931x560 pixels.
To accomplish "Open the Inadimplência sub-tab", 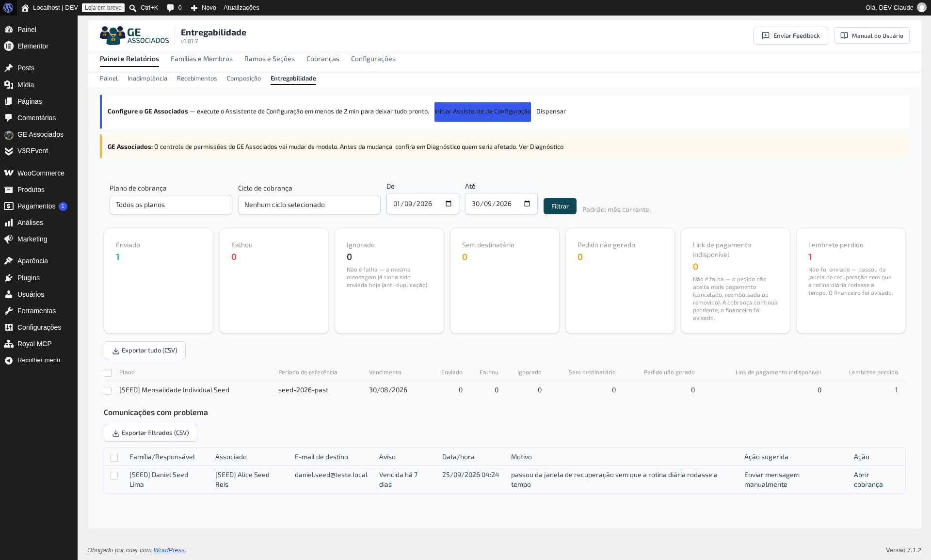I will 147,78.
